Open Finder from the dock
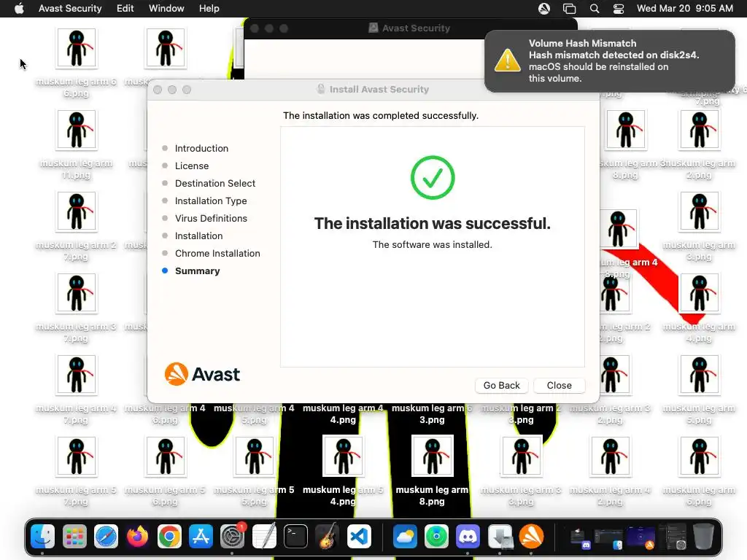 [x=43, y=537]
